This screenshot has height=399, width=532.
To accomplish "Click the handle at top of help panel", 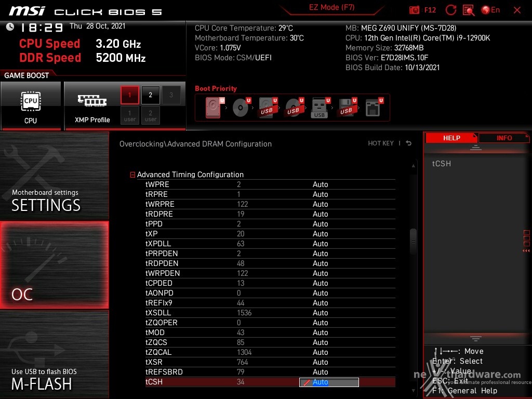I will pos(476,148).
